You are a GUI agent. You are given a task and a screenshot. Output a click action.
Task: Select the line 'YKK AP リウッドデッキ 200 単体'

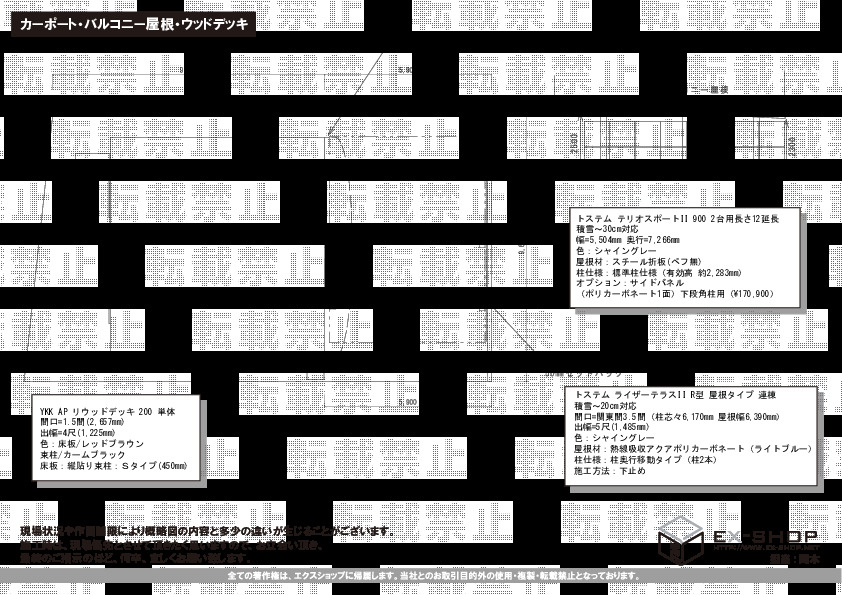point(107,412)
